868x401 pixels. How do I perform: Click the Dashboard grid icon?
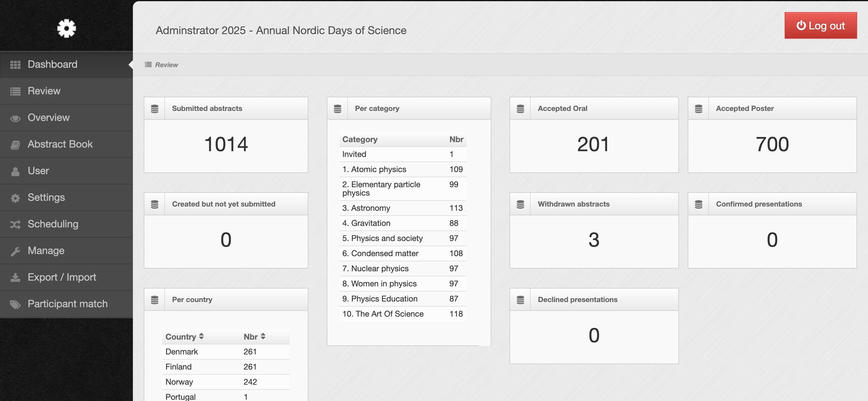(x=15, y=65)
